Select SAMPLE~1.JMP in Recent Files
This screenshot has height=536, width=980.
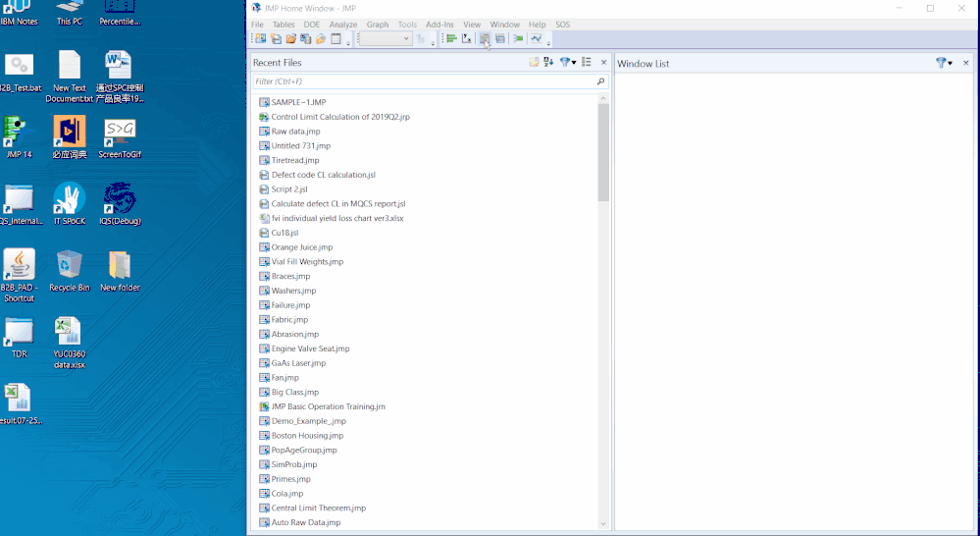(292, 102)
